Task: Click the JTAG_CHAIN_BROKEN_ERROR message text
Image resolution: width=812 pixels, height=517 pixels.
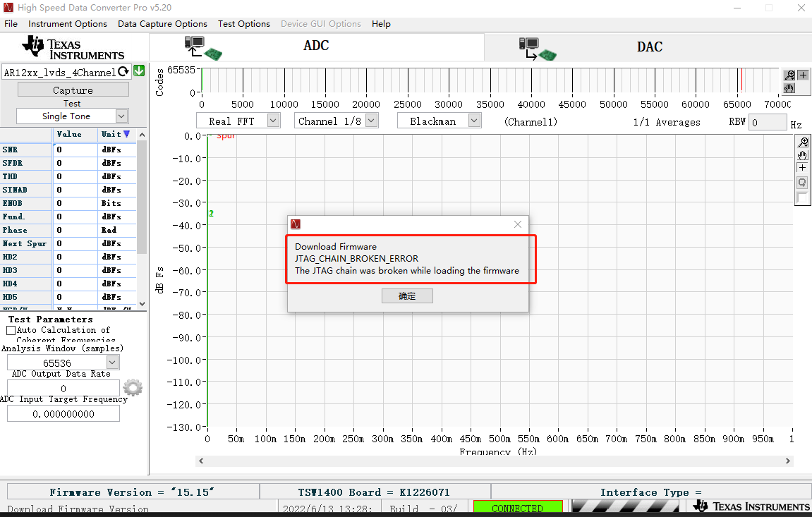Action: (357, 258)
